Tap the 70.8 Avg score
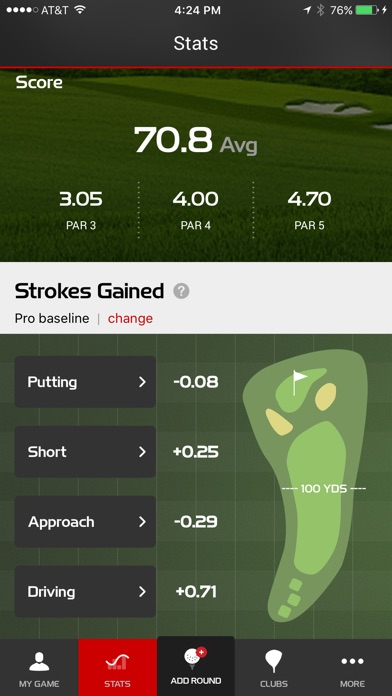The image size is (392, 696). [x=195, y=140]
